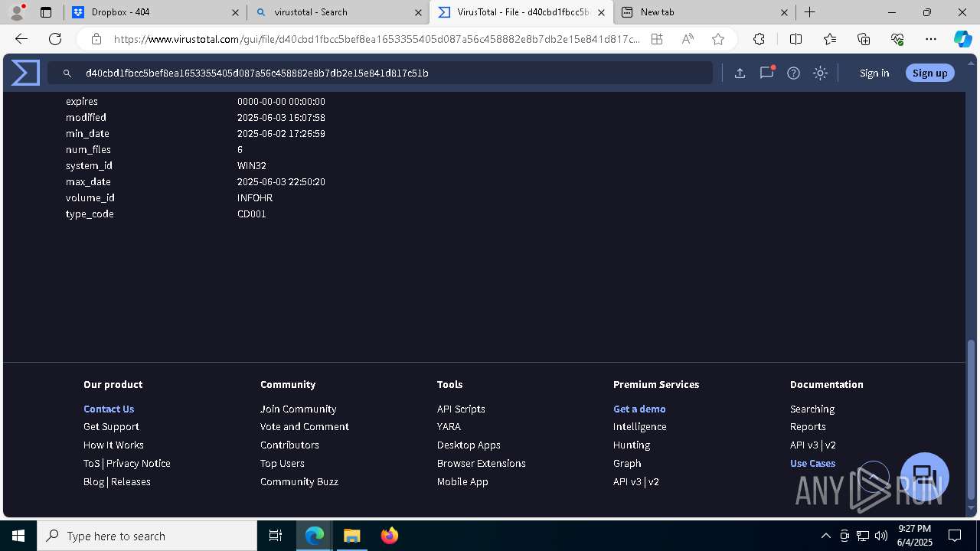The height and width of the screenshot is (551, 980).
Task: Switch to the virustotal - Search tab
Action: point(338,12)
